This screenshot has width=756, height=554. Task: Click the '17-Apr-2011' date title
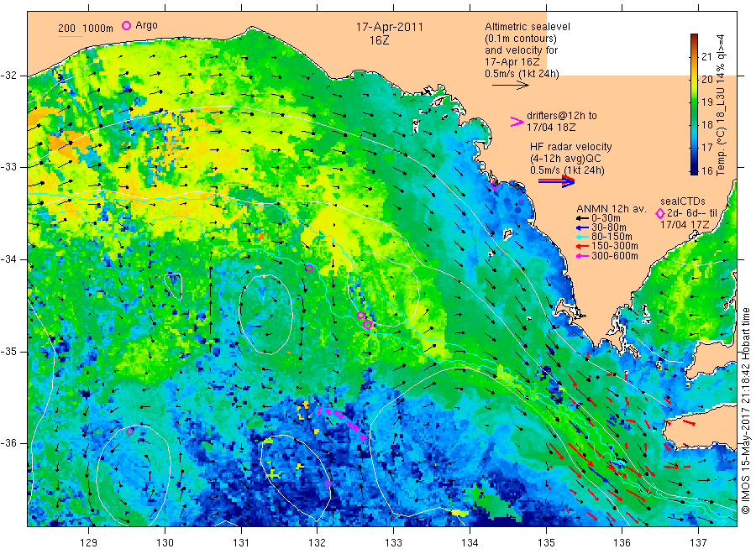(390, 27)
